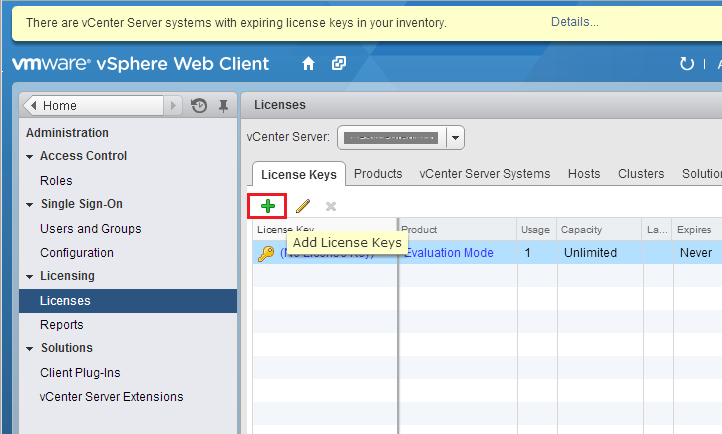This screenshot has height=434, width=722.
Task: Open Client Plug-Ins
Action: pyautogui.click(x=80, y=372)
